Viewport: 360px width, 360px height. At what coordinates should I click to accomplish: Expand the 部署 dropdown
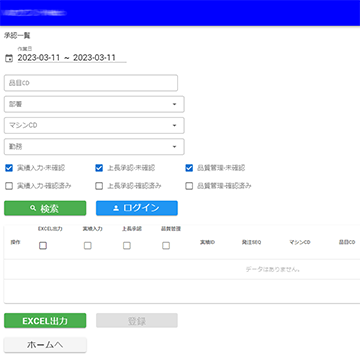[94, 104]
